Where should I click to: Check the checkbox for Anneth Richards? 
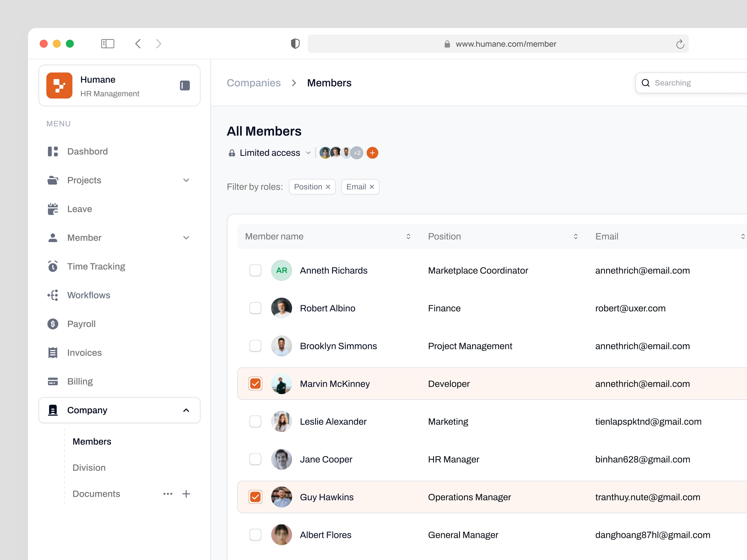click(255, 270)
